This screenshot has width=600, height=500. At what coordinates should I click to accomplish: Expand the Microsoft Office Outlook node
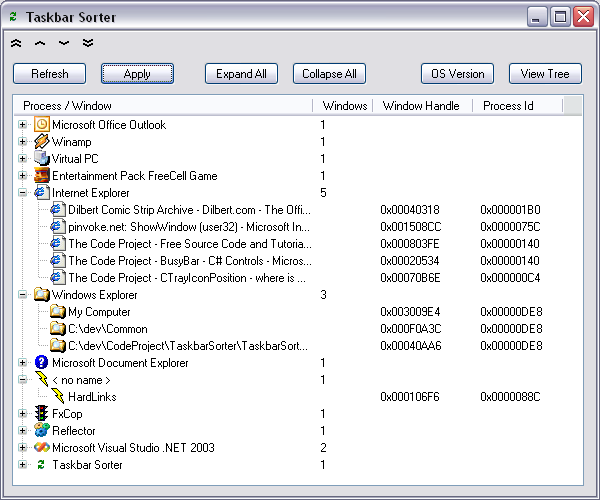pos(22,125)
